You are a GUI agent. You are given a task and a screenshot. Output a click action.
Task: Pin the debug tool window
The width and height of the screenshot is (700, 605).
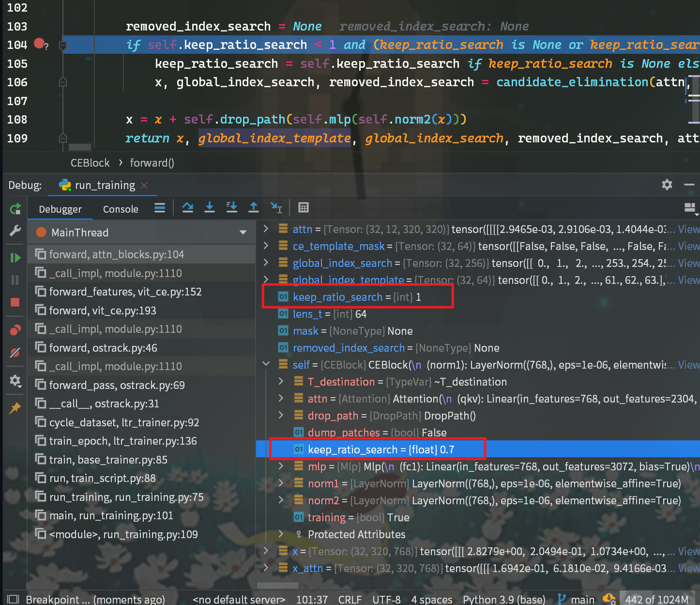coord(15,408)
